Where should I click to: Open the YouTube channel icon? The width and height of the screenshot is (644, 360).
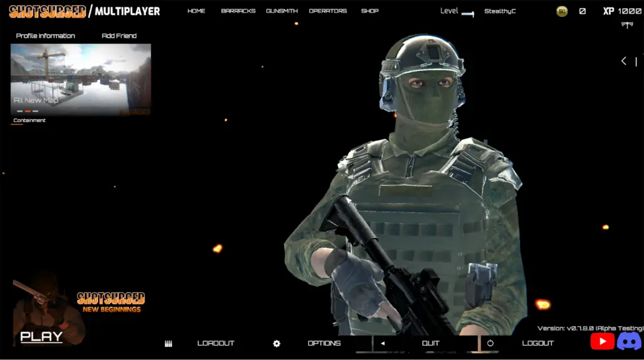(602, 341)
